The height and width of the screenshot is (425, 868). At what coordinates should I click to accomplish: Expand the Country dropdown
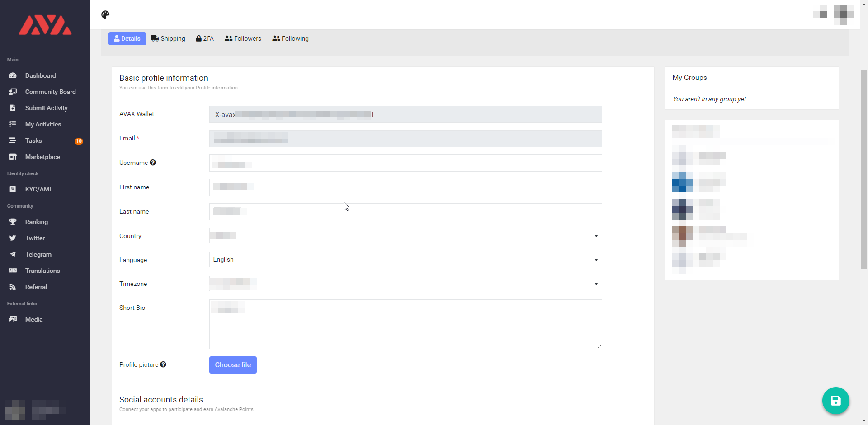[405, 236]
